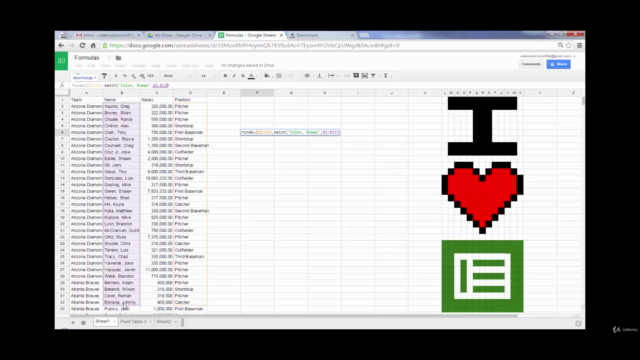The width and height of the screenshot is (640, 360).
Task: Click the browser address bar URL
Action: [255, 45]
